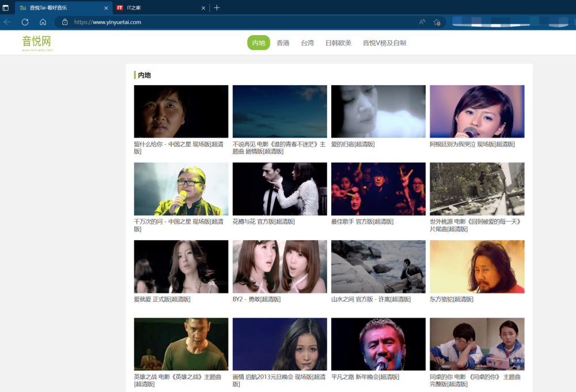
Task: Click the read aloud icon in address bar
Action: [x=422, y=22]
